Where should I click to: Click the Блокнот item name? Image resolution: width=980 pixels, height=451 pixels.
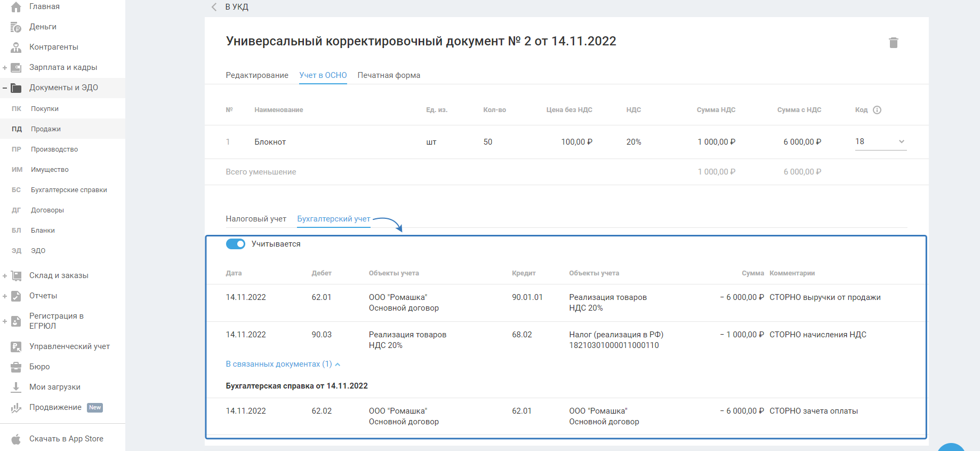click(x=270, y=142)
